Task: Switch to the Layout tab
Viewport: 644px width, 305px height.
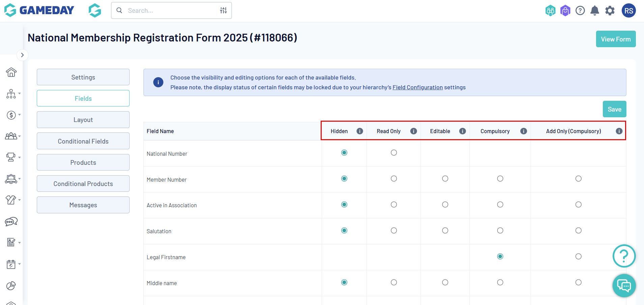Action: [83, 120]
